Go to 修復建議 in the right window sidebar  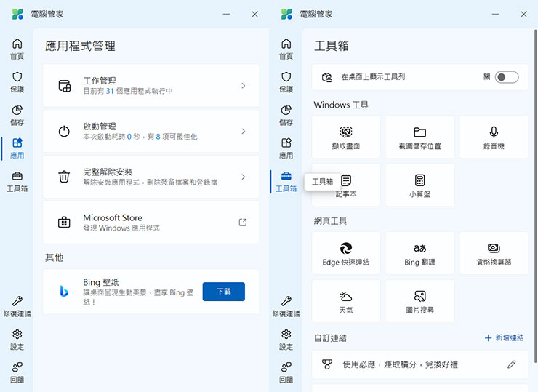[x=286, y=306]
